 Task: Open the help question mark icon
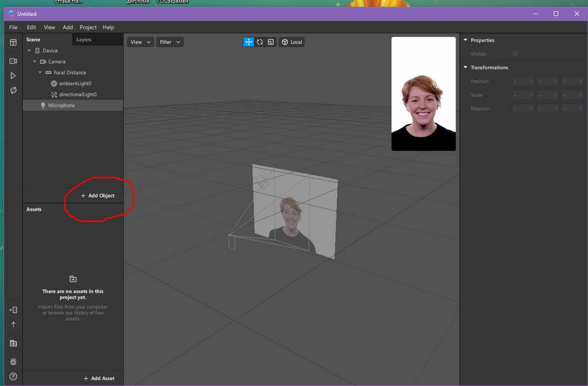[13, 377]
